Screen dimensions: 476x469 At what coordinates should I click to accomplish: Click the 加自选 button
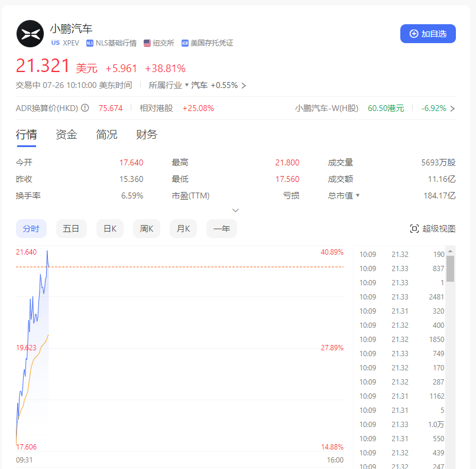coord(428,34)
